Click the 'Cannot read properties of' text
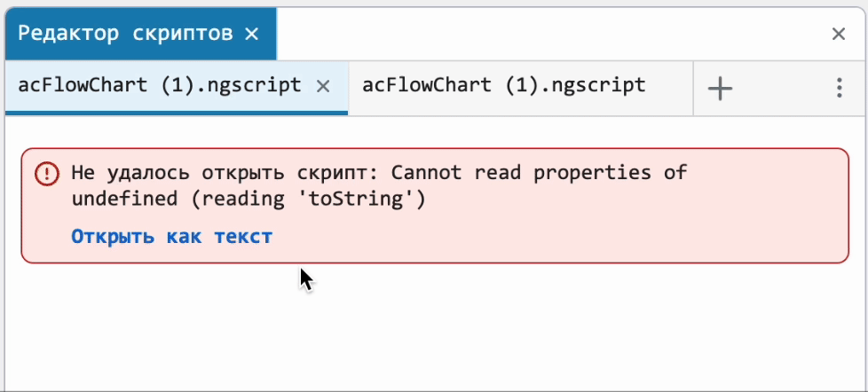Screen dimensions: 868x392 tap(540, 173)
